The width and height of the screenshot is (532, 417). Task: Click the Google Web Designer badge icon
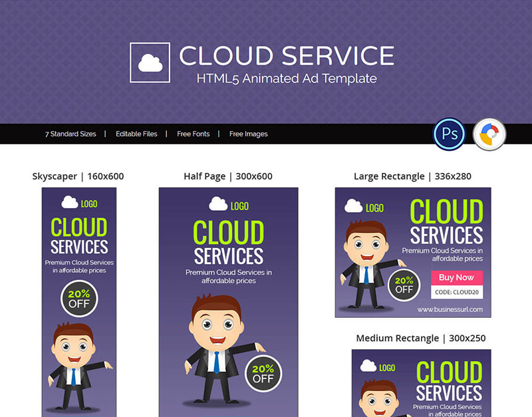pyautogui.click(x=489, y=134)
